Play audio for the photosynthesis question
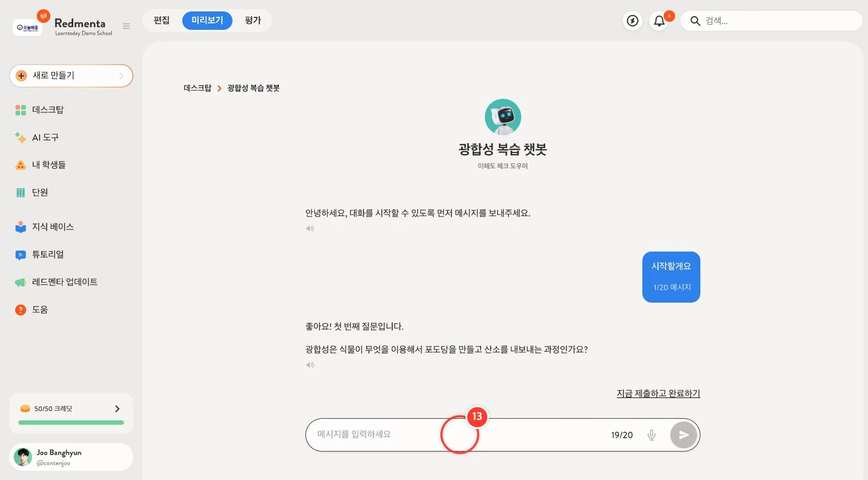This screenshot has height=480, width=868. [x=310, y=365]
